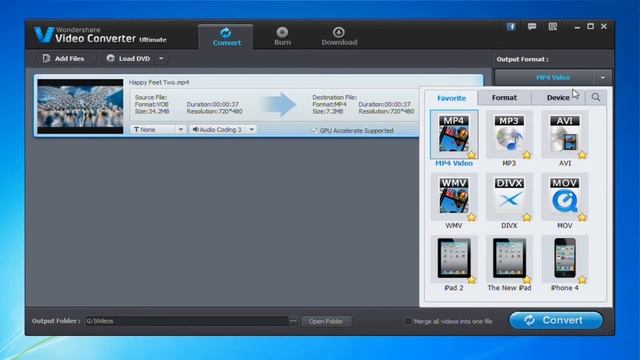Browse output folder with the ellipsis button

tap(293, 321)
